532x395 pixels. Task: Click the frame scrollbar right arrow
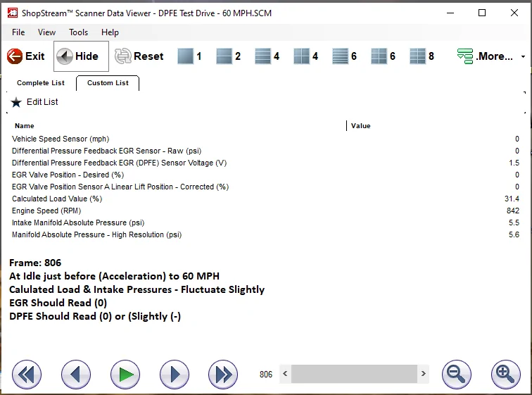(424, 374)
